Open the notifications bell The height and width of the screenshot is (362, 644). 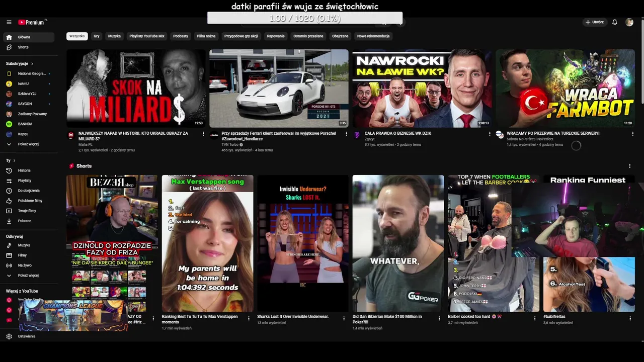pos(614,22)
